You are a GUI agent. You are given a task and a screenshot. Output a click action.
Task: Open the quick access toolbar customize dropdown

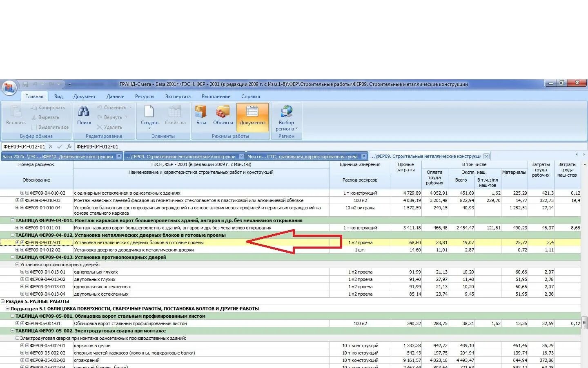[x=69, y=84]
